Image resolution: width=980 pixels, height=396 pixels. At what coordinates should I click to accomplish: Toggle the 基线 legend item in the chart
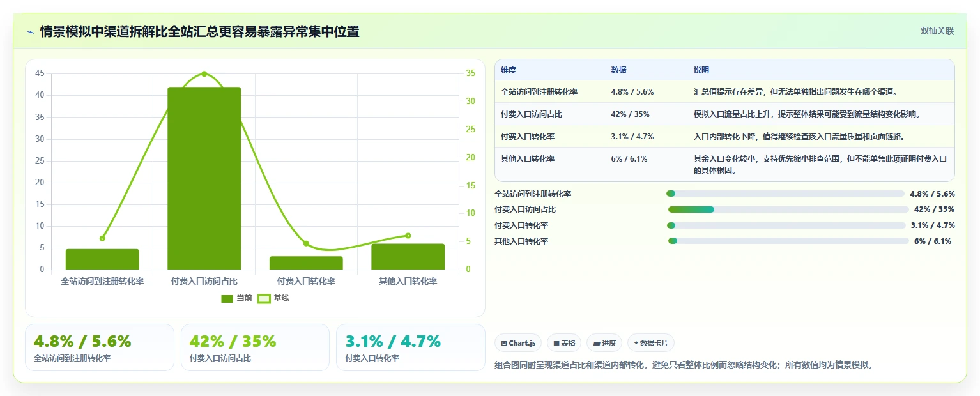[x=273, y=298]
